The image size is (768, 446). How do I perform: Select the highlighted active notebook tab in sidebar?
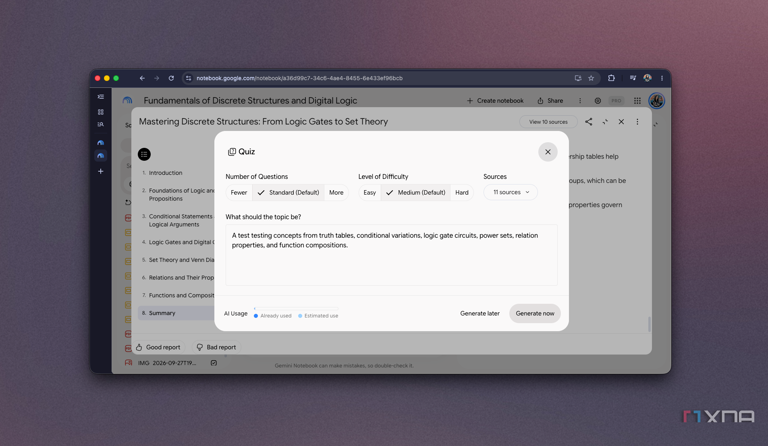(100, 156)
